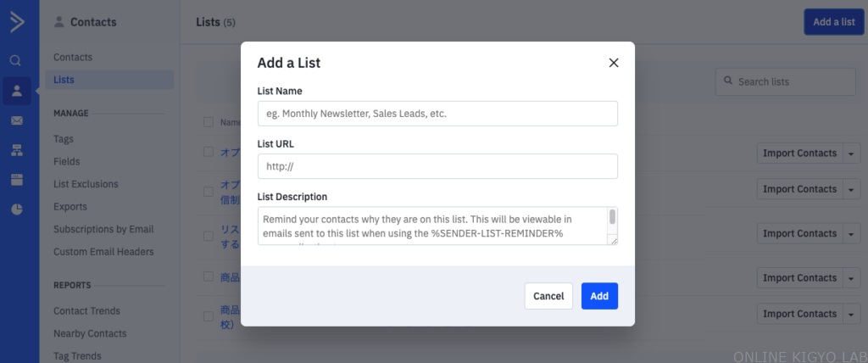The height and width of the screenshot is (363, 868).
Task: Expand dropdown arrow beside second Import Contacts
Action: tap(852, 189)
